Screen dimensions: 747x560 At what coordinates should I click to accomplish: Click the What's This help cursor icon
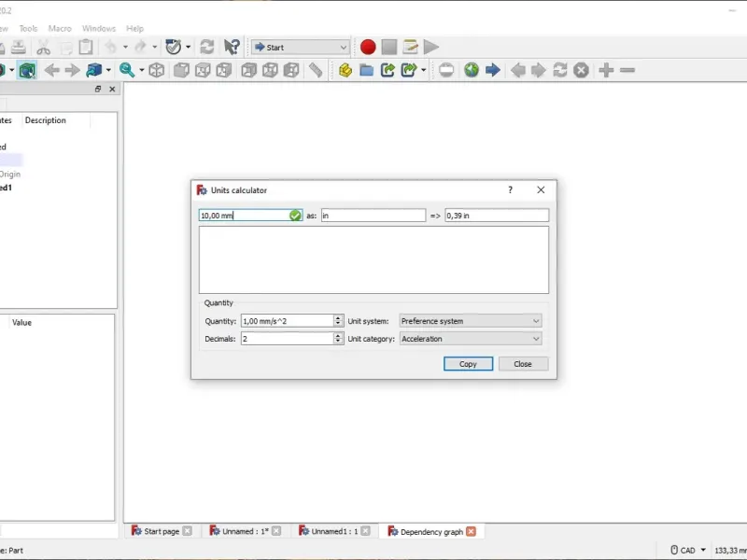[232, 48]
